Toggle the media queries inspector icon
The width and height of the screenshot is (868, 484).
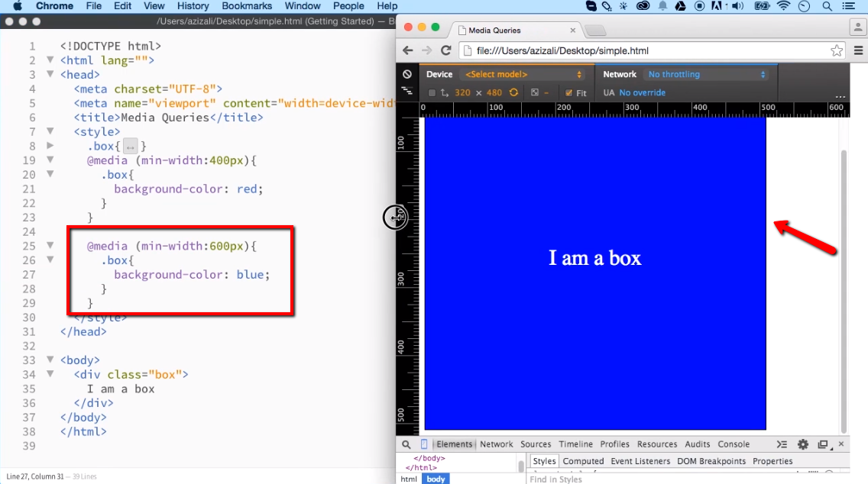point(407,92)
